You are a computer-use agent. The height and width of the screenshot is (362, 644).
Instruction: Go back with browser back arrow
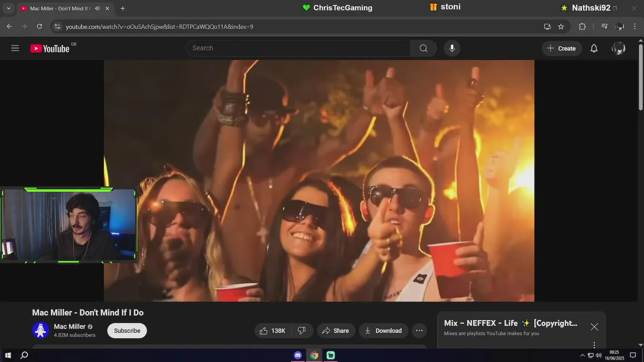tap(9, 27)
